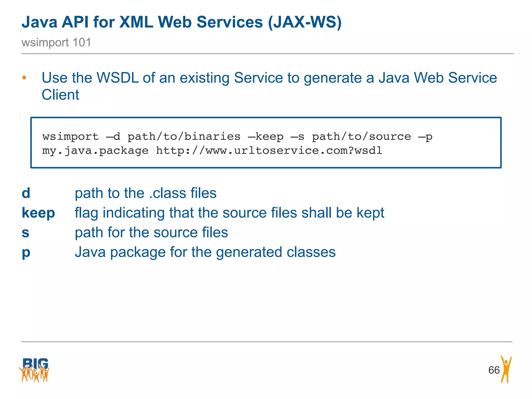The height and width of the screenshot is (399, 532).
Task: Click 'path to the .class files' description
Action: [145, 193]
